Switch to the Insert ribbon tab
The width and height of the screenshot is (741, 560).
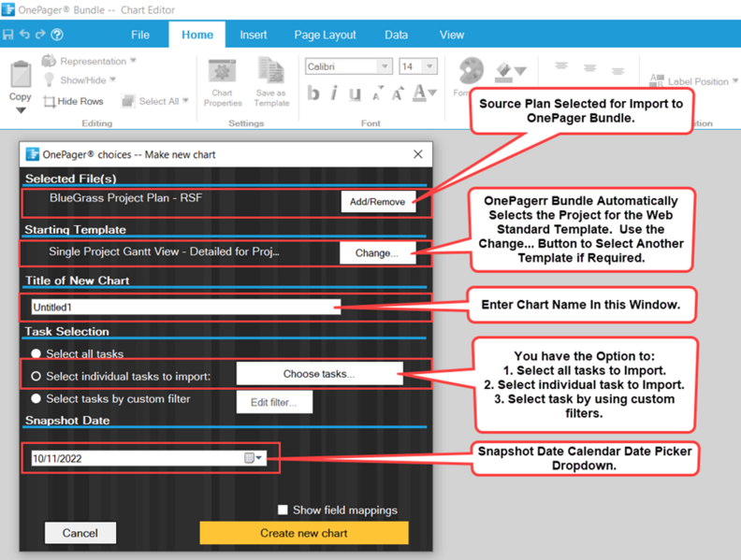click(254, 35)
